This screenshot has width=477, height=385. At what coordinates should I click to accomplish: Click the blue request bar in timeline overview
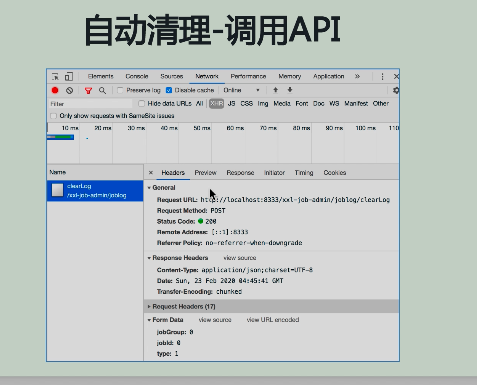[60, 137]
